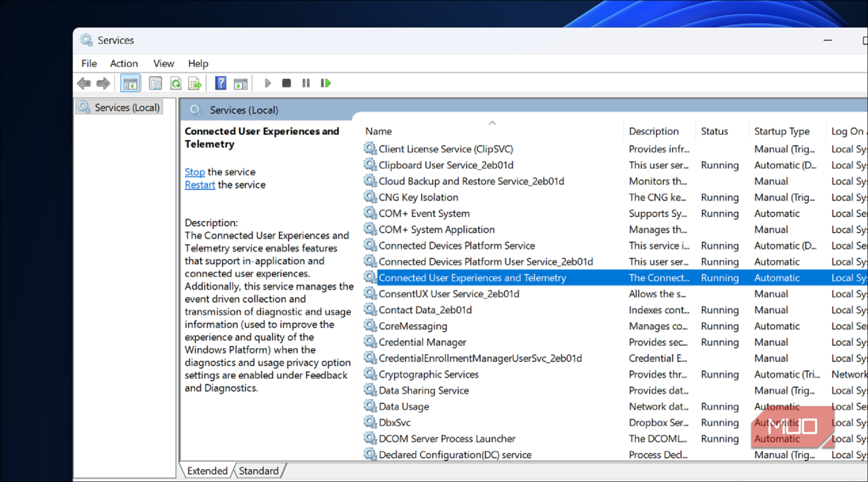Viewport: 868px width, 482px height.
Task: Click the Stop link to stop the service
Action: pos(194,172)
